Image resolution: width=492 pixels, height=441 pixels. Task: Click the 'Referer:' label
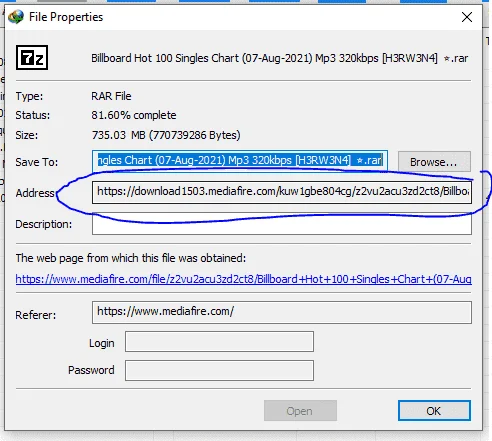point(36,315)
